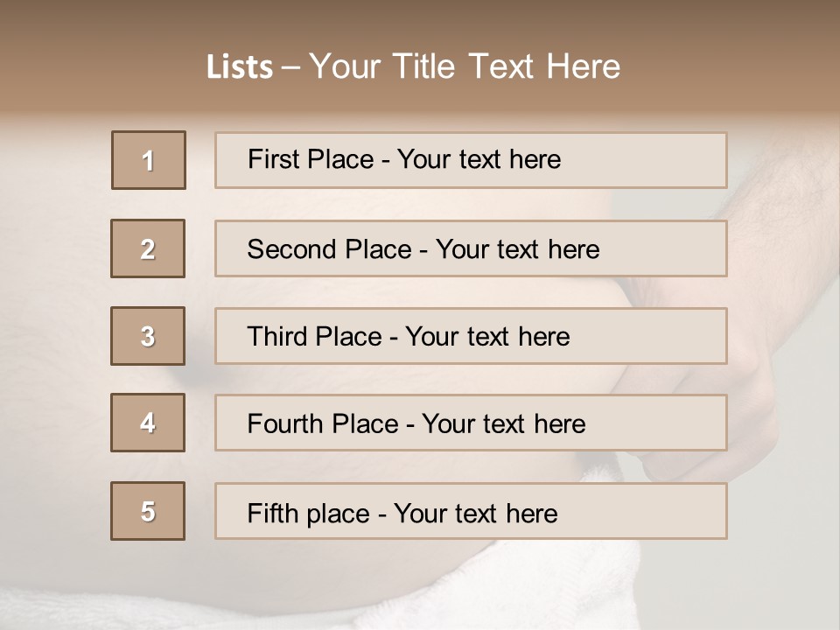Click the number 1 box
This screenshot has width=840, height=630.
coord(149,160)
